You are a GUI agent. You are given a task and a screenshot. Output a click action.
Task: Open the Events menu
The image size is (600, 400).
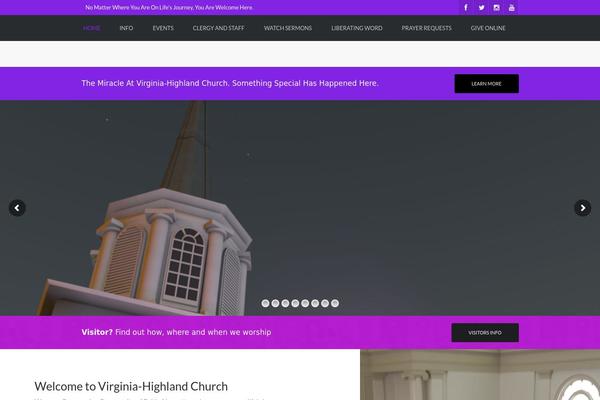(163, 28)
